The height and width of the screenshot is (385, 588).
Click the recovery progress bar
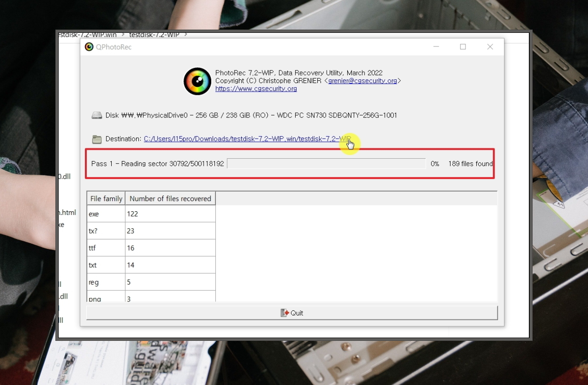click(326, 163)
